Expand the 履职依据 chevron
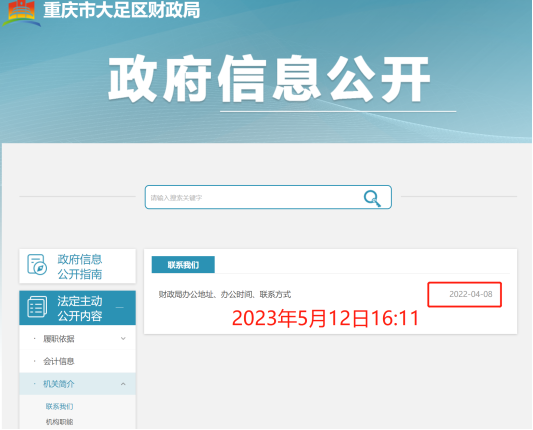 [123, 339]
